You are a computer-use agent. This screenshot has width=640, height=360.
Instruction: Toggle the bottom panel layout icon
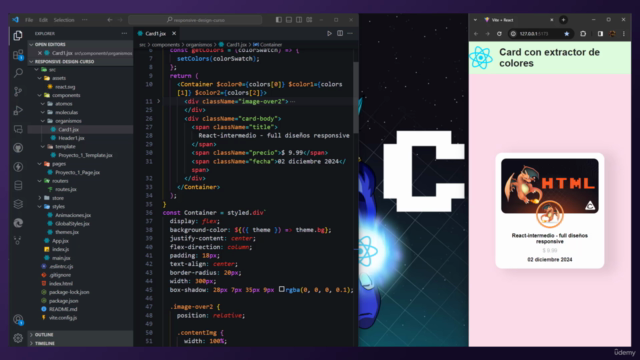tap(289, 20)
